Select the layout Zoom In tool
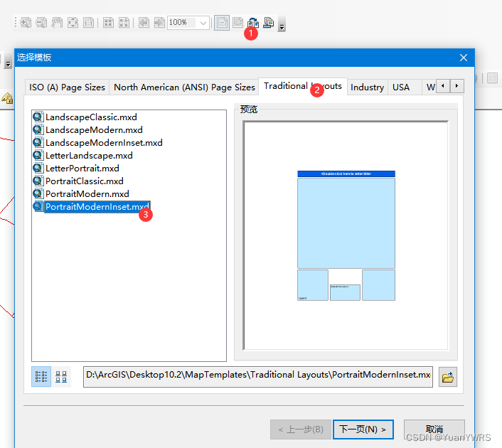 (26, 23)
